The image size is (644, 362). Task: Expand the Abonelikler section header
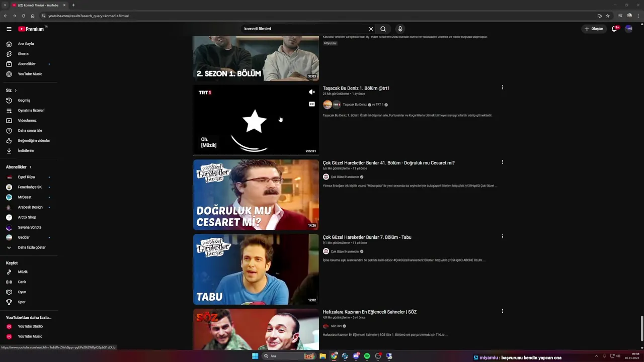pos(19,167)
